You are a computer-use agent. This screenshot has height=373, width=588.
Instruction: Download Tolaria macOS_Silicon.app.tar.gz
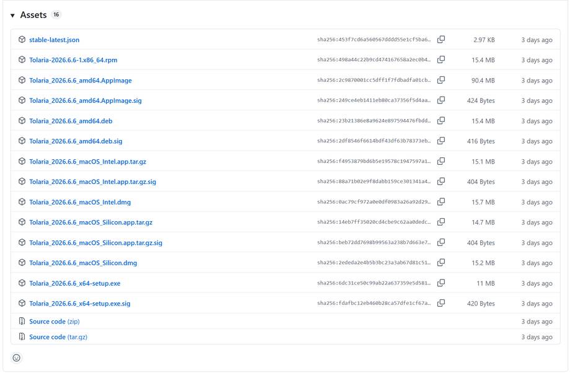(90, 222)
